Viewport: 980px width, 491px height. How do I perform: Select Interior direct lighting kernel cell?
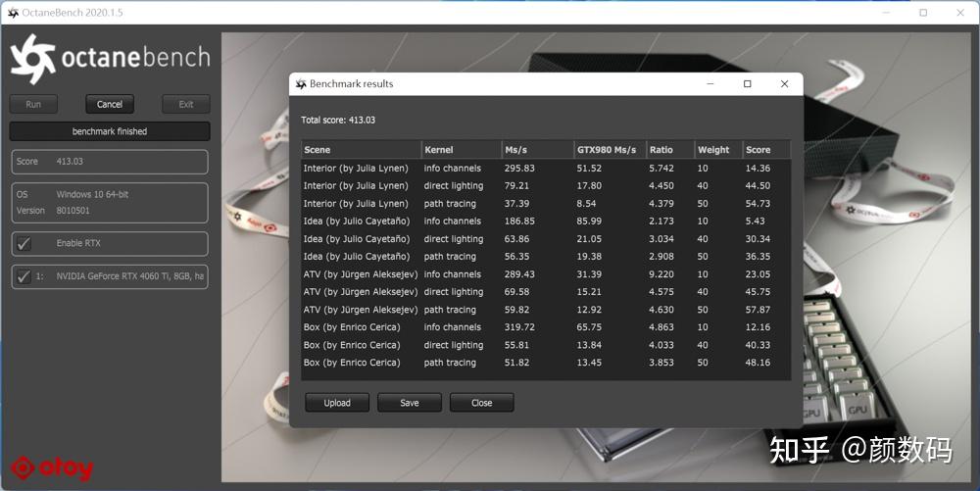(453, 185)
